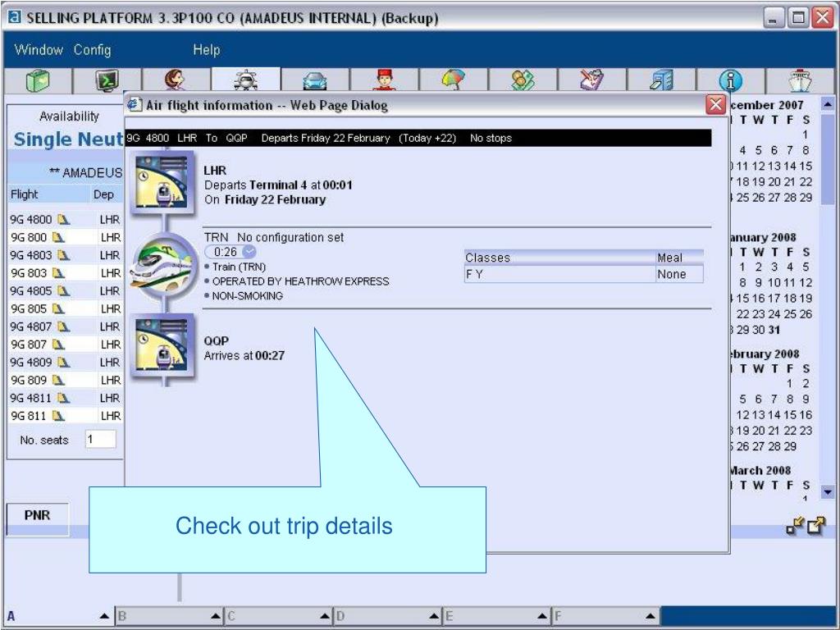Click flight info icon beside 9G 4805
This screenshot has height=630, width=840.
tap(64, 291)
